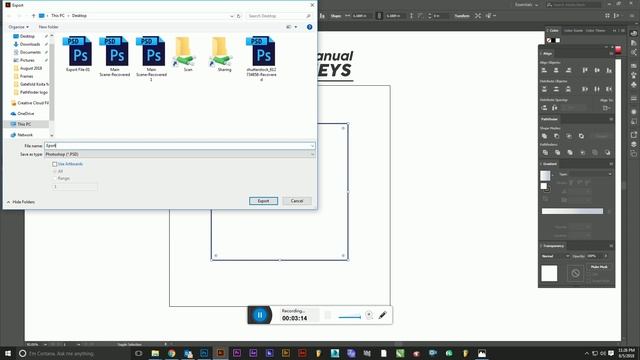Select the All artboards radio button
Screen dimensions: 640x360
(x=55, y=171)
